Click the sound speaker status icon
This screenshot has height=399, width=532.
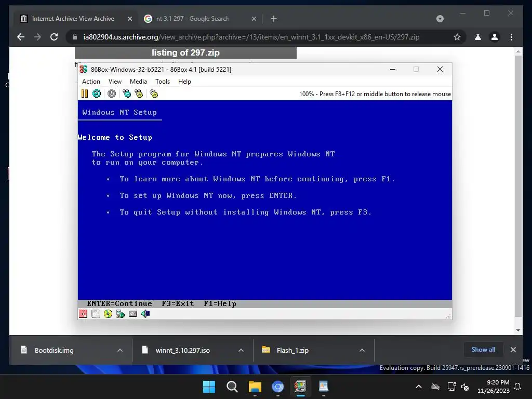tap(145, 314)
